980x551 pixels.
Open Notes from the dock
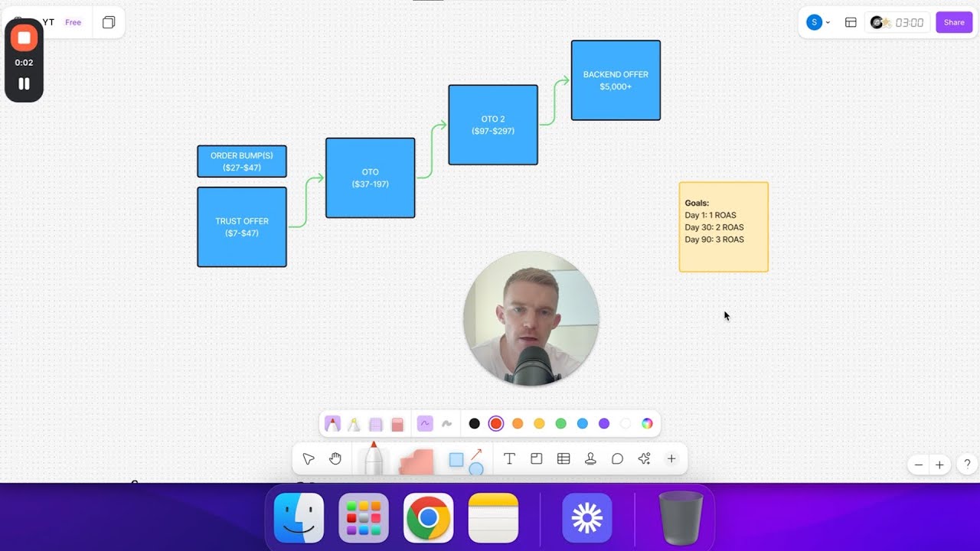pyautogui.click(x=493, y=518)
